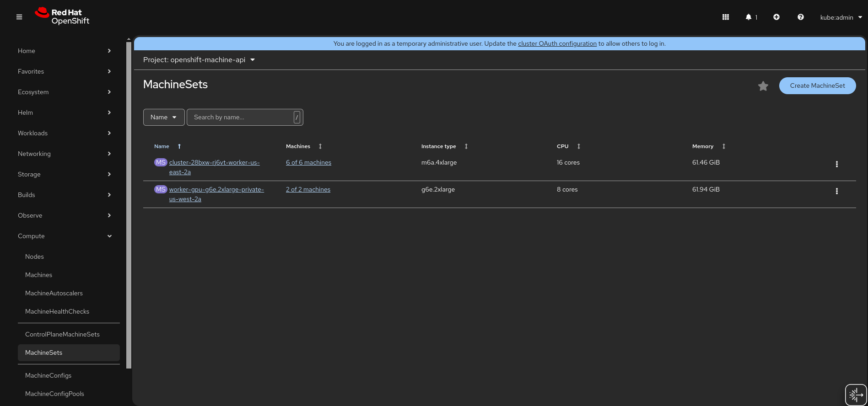This screenshot has height=406, width=868.
Task: Click the 61.94 GiB memory value
Action: [x=706, y=189]
